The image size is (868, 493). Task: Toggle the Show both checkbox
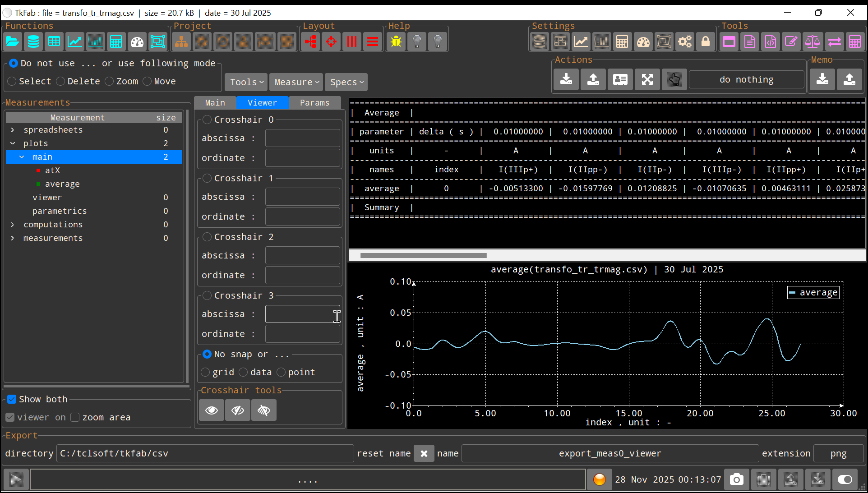click(x=11, y=399)
